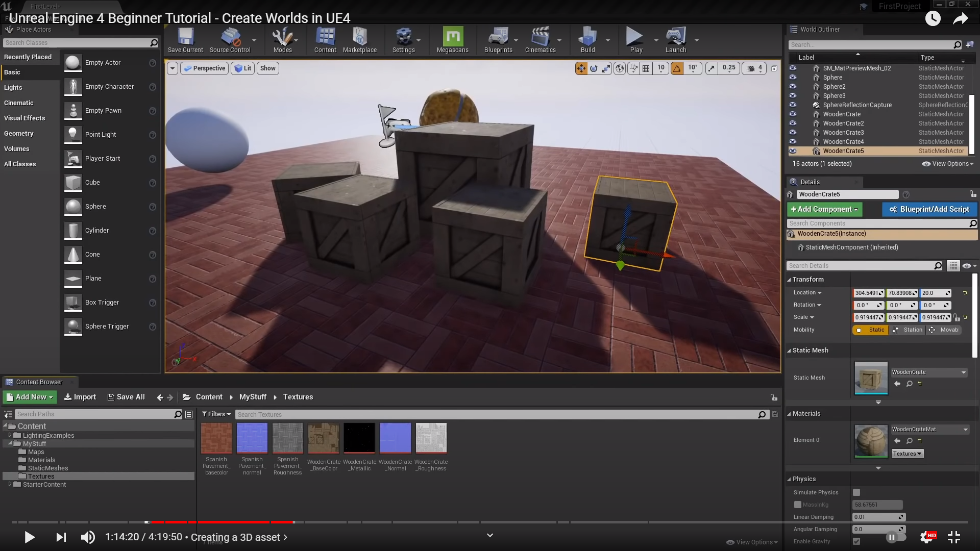Hide Sphere2 using its eye icon

(793, 86)
